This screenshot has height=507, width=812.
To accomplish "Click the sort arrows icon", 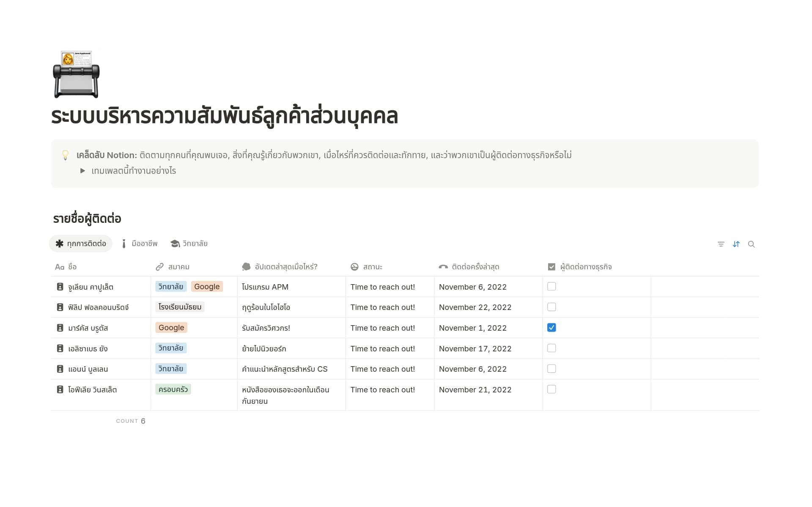I will [736, 244].
